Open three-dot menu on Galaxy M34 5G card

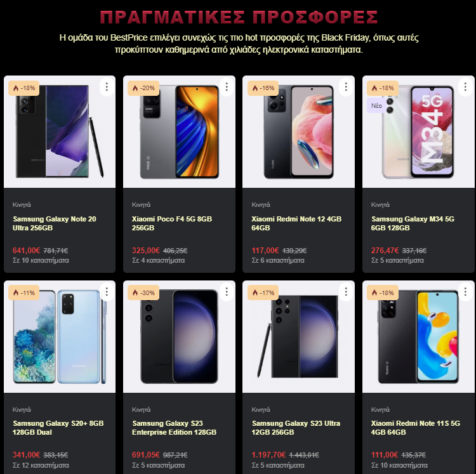pos(465,87)
